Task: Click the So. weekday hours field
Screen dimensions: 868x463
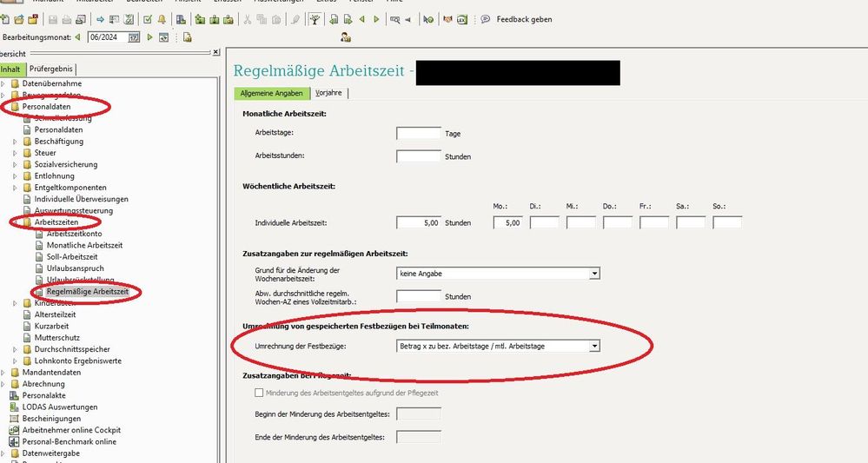Action: pyautogui.click(x=727, y=223)
